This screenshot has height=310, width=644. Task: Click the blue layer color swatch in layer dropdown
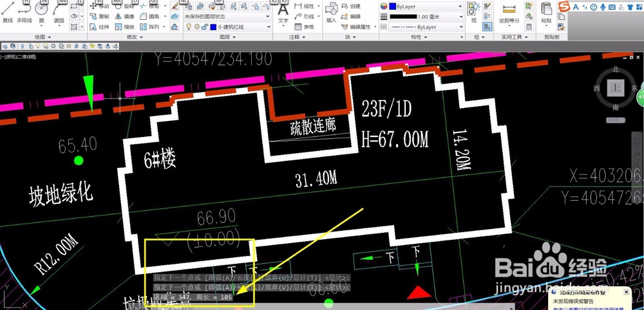[213, 26]
